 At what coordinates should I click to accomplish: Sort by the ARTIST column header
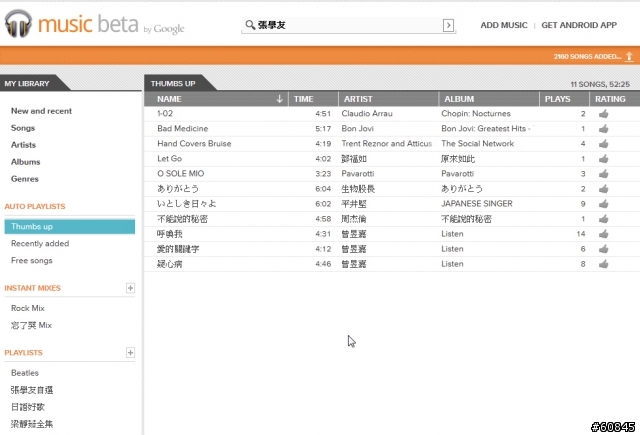coord(389,99)
